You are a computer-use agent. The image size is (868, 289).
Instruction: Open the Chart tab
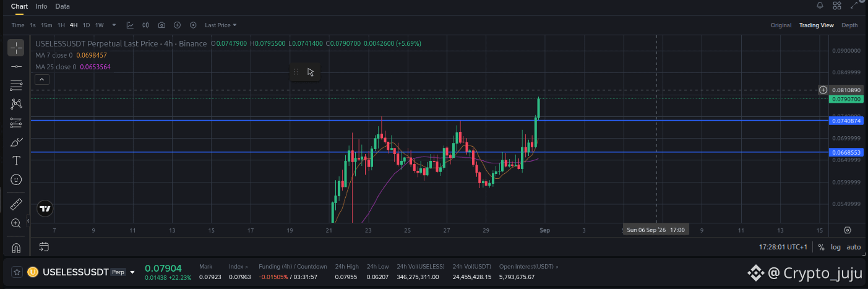point(19,6)
